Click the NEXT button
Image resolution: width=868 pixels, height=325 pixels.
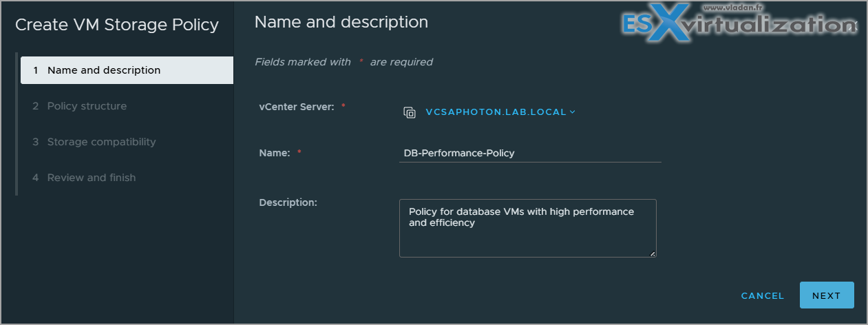coord(827,295)
